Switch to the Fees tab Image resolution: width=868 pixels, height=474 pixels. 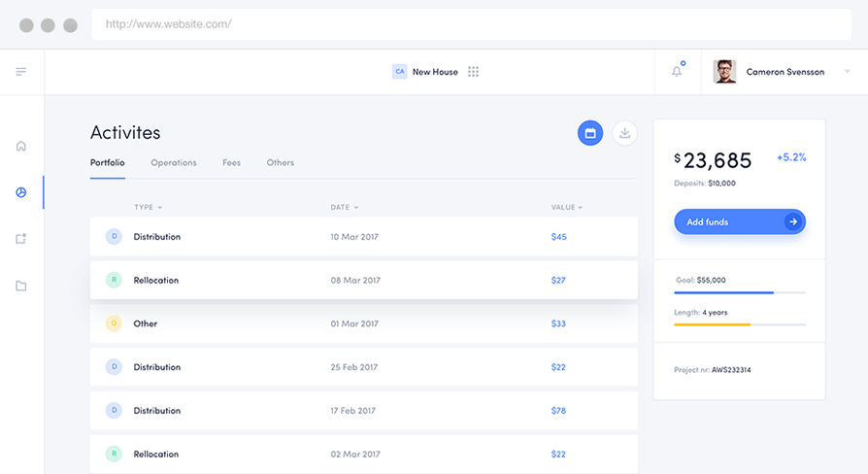[231, 163]
